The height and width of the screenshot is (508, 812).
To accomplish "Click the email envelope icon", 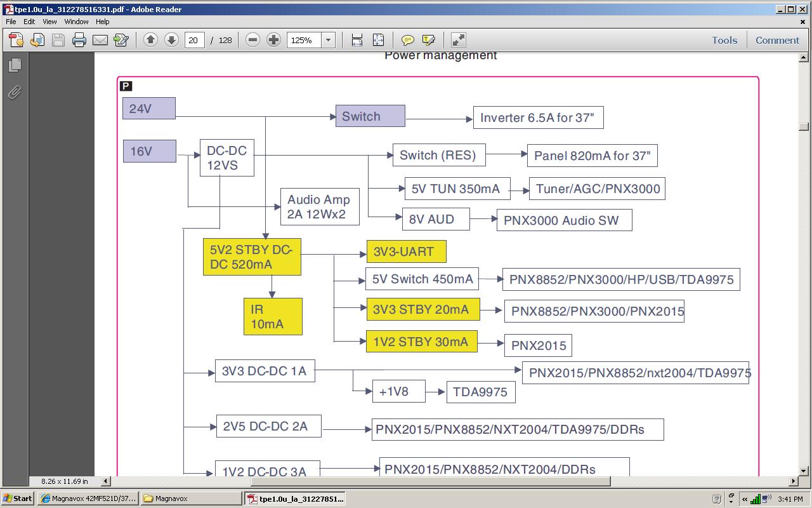I will pos(100,40).
